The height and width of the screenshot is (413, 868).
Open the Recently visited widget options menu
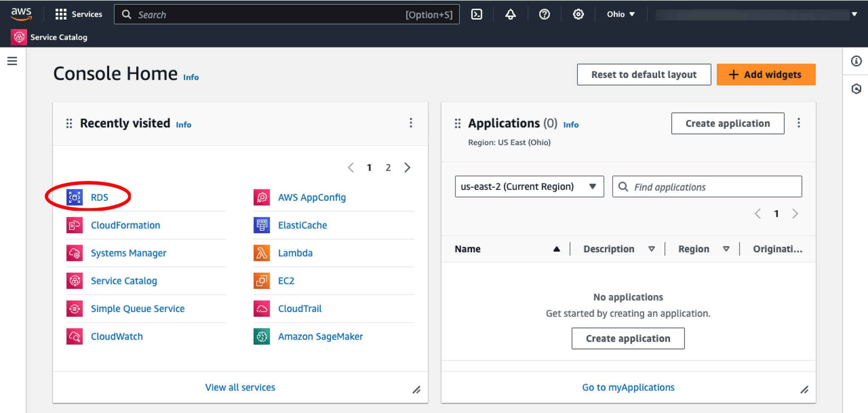pos(411,123)
